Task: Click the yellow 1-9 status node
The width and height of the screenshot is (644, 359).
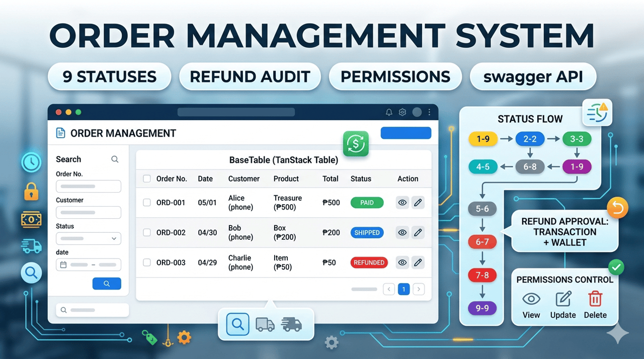Action: pyautogui.click(x=483, y=139)
